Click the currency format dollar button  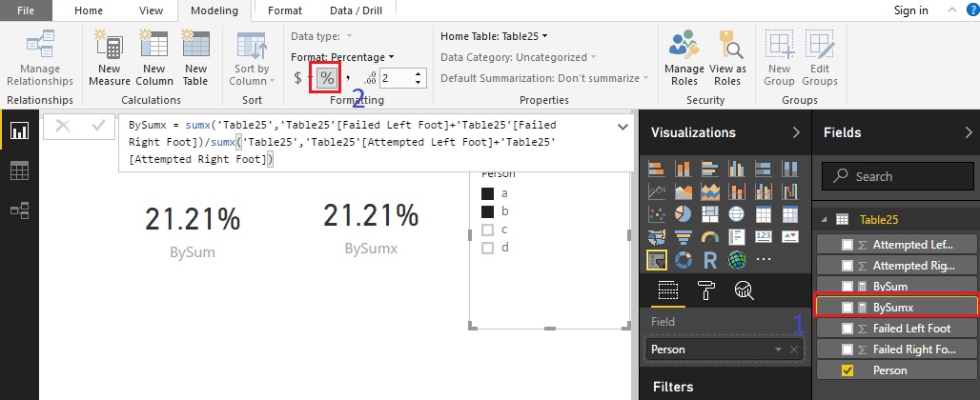coord(297,78)
